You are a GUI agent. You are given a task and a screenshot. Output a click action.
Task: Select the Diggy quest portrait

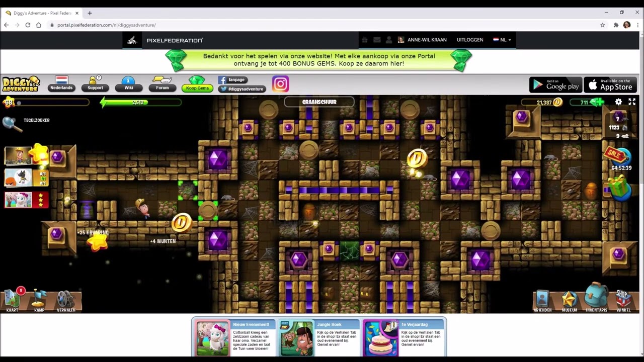(x=18, y=156)
